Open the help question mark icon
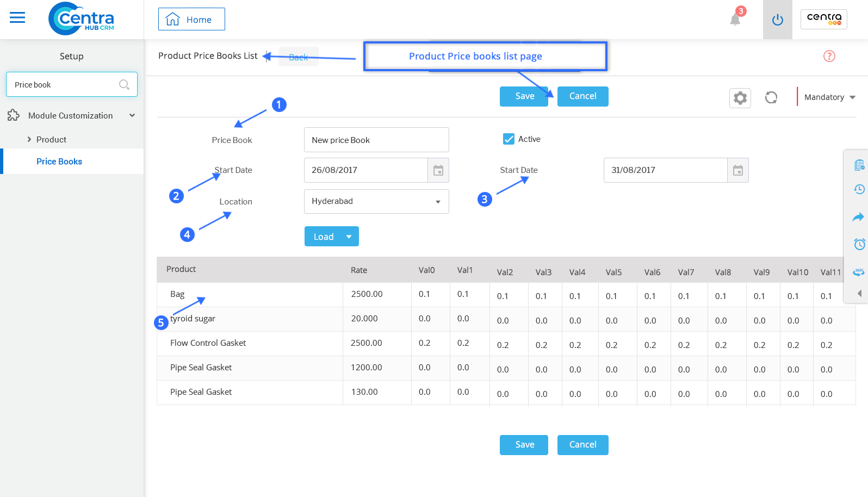The width and height of the screenshot is (868, 497). (829, 56)
